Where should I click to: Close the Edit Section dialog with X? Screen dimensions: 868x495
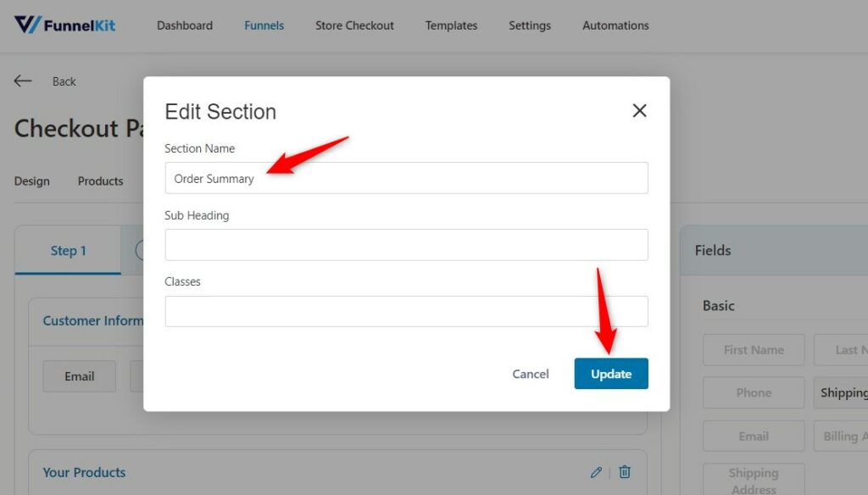(639, 111)
